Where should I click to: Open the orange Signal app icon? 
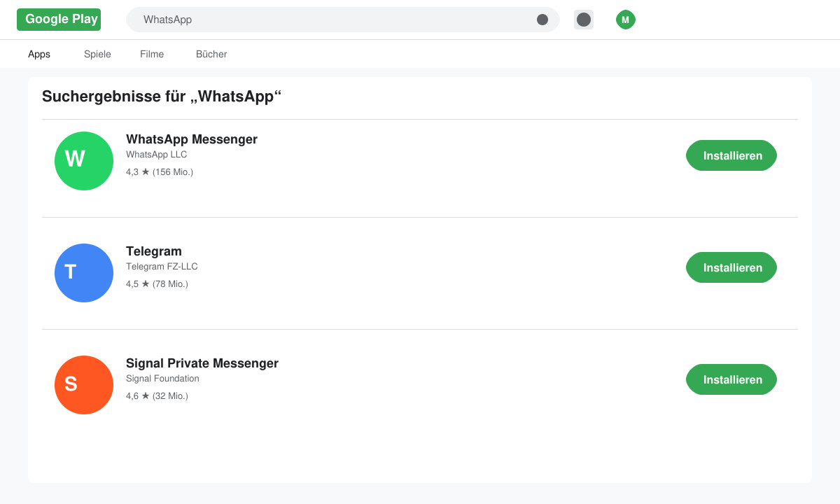tap(84, 385)
